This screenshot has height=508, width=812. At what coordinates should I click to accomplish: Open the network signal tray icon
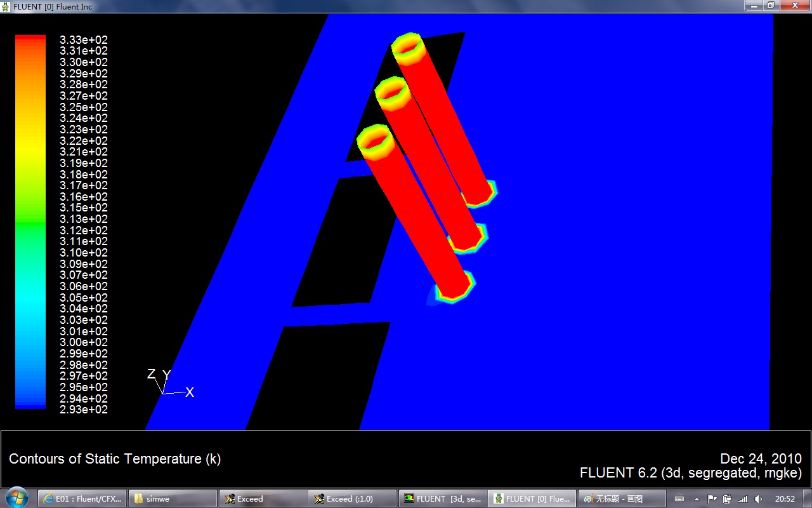743,499
